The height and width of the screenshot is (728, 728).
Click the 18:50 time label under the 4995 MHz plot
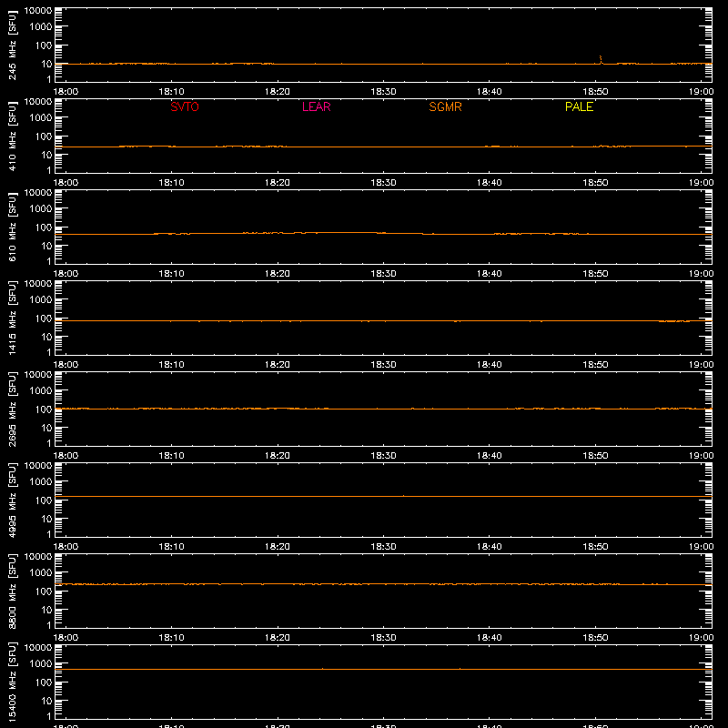tap(595, 547)
